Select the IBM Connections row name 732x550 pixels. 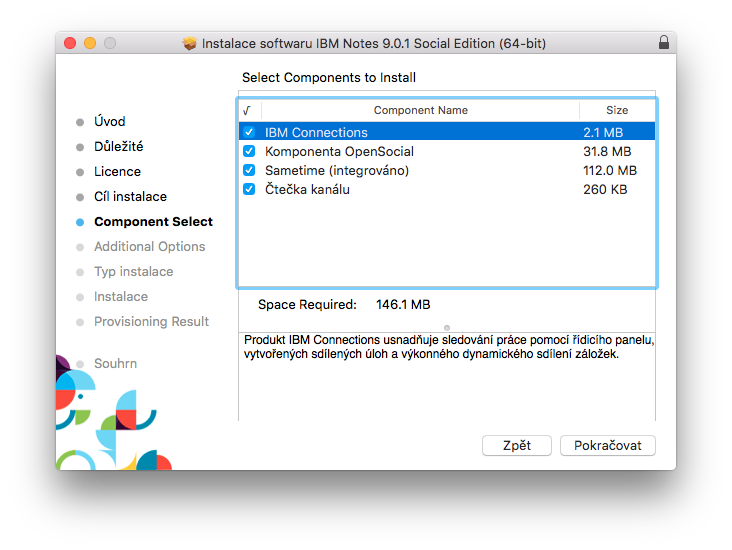(316, 133)
